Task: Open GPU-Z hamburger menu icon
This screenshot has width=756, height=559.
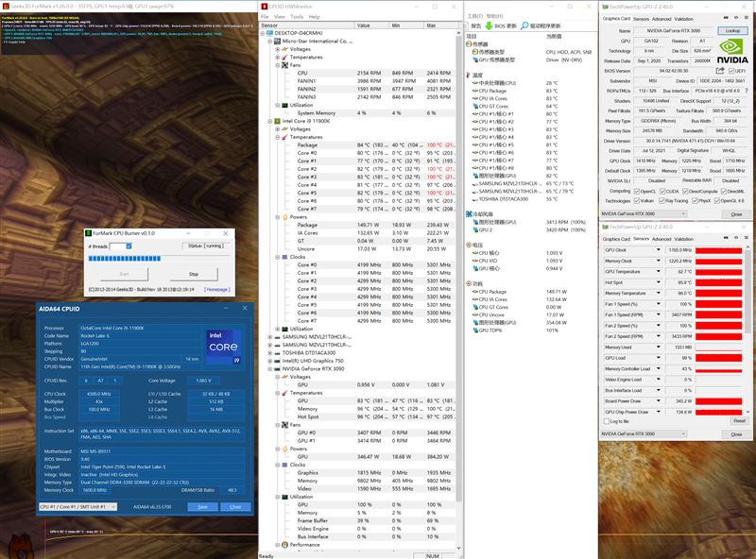Action: [745, 17]
